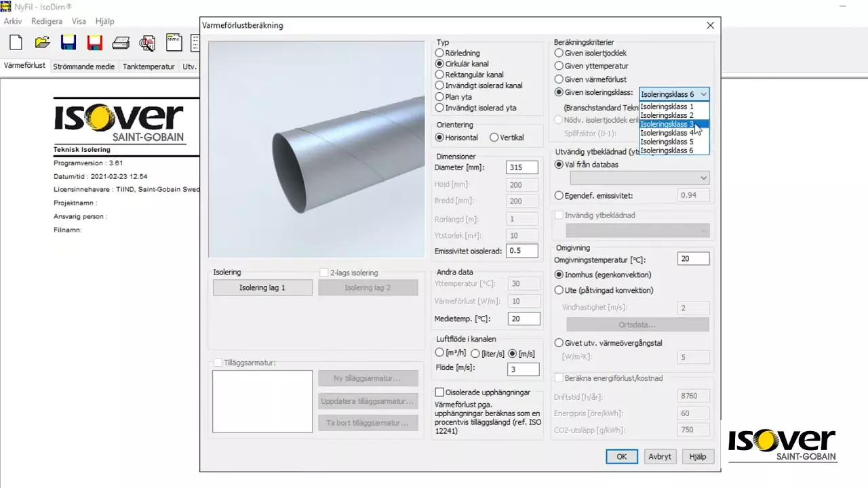The image size is (868, 488).
Task: Select Given isolertjocklek criterion
Action: [591, 53]
